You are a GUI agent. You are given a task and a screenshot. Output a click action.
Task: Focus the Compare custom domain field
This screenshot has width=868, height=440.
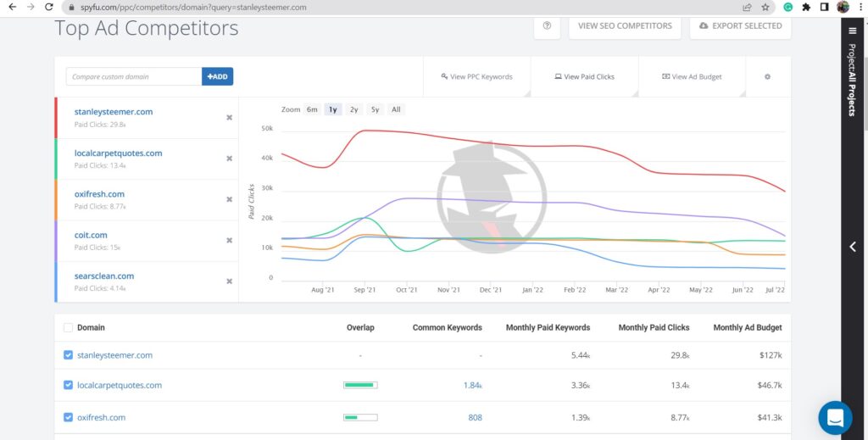pyautogui.click(x=133, y=76)
